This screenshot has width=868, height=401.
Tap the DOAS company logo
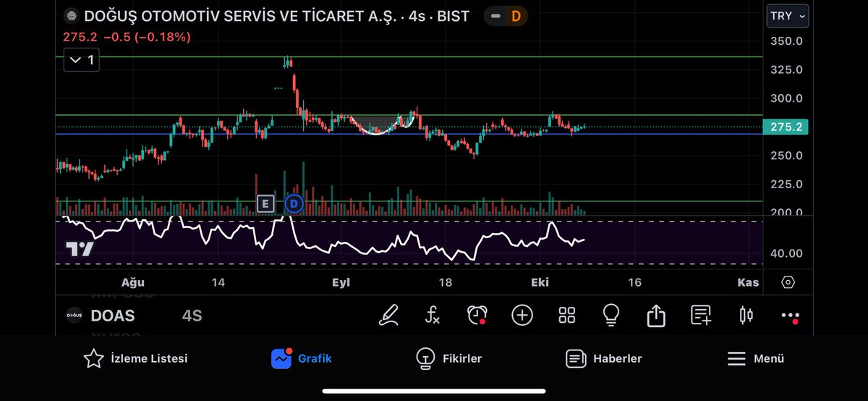point(75,316)
